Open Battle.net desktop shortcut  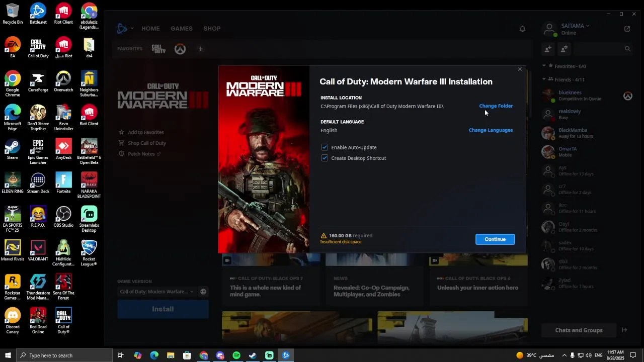[x=38, y=14]
